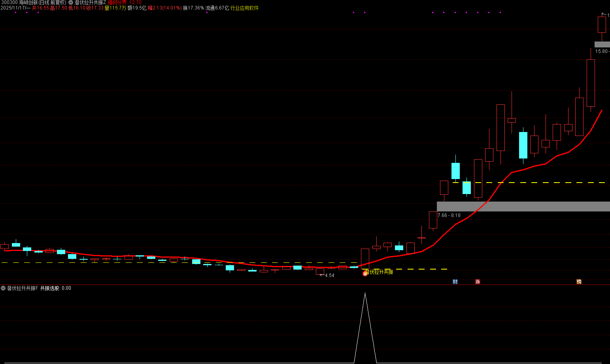Click the orange 榜 ranking event marker

tap(579, 282)
